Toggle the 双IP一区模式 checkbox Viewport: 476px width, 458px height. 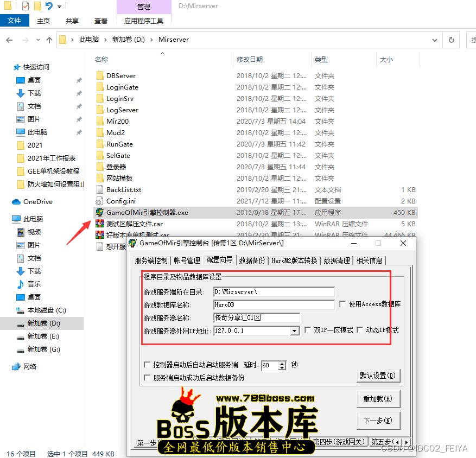(x=308, y=330)
